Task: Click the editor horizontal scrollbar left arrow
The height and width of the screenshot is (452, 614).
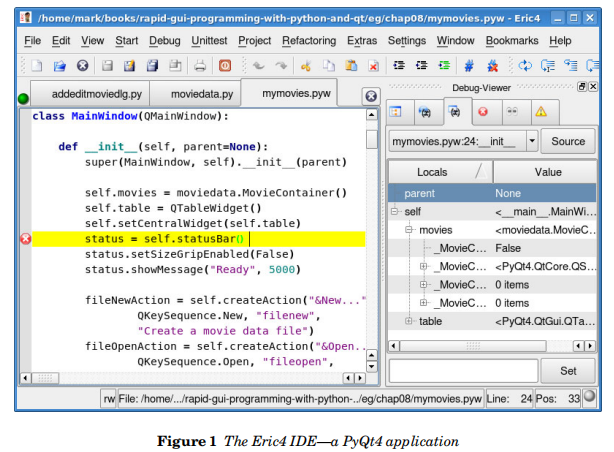Action: [25, 378]
